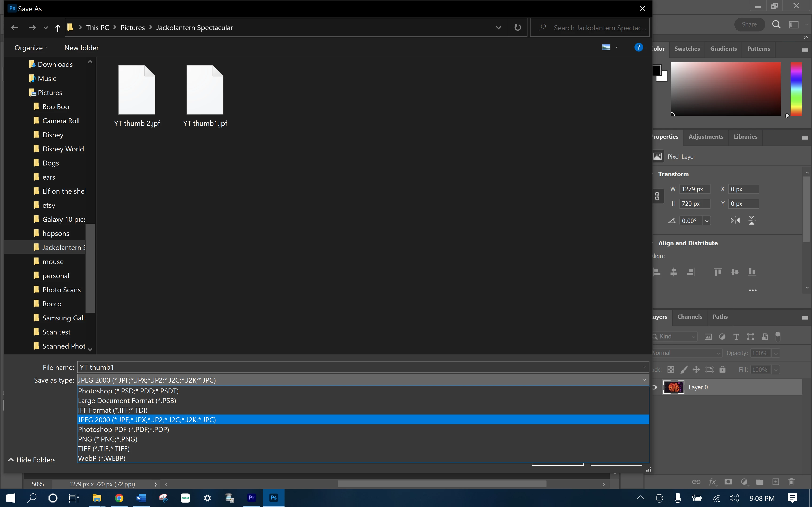Click the lock all padlock icon
This screenshot has width=812, height=507.
[722, 369]
